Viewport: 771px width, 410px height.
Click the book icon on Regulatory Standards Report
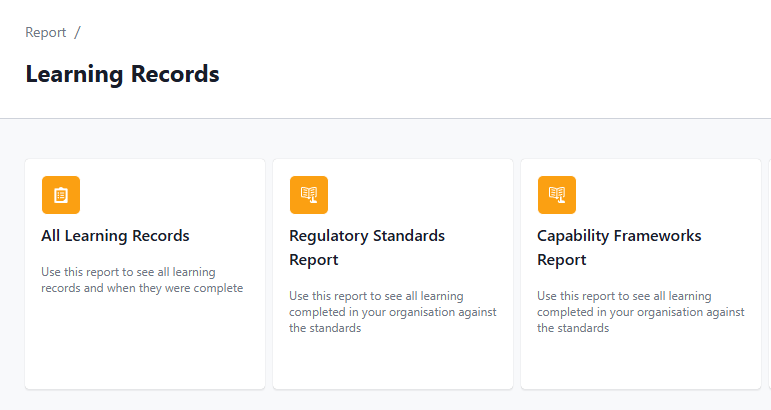(309, 195)
